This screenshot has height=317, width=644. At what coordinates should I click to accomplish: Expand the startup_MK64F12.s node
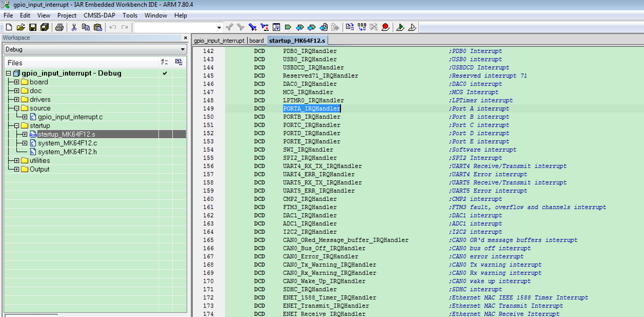click(x=24, y=134)
